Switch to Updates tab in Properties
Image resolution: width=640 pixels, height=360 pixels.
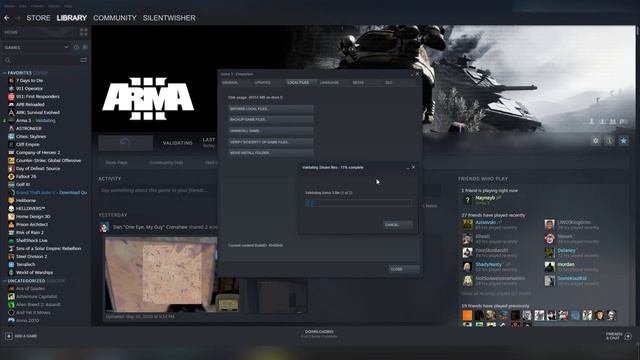[x=262, y=82]
